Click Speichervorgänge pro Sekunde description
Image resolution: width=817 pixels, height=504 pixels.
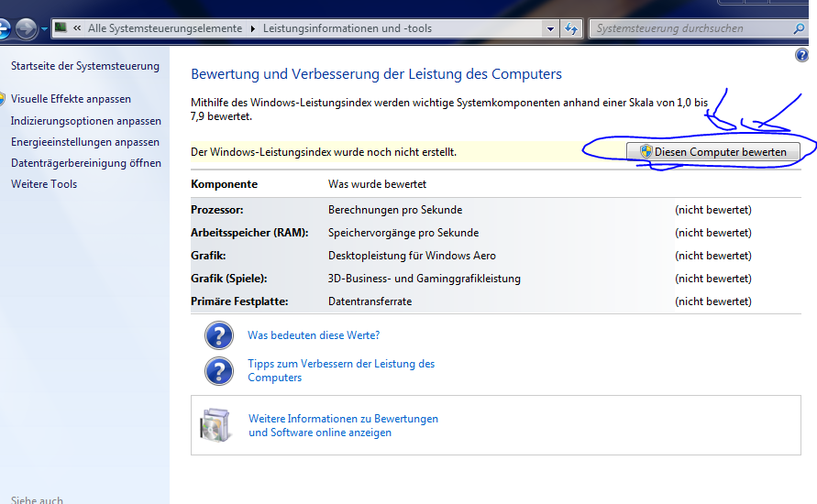coord(403,233)
